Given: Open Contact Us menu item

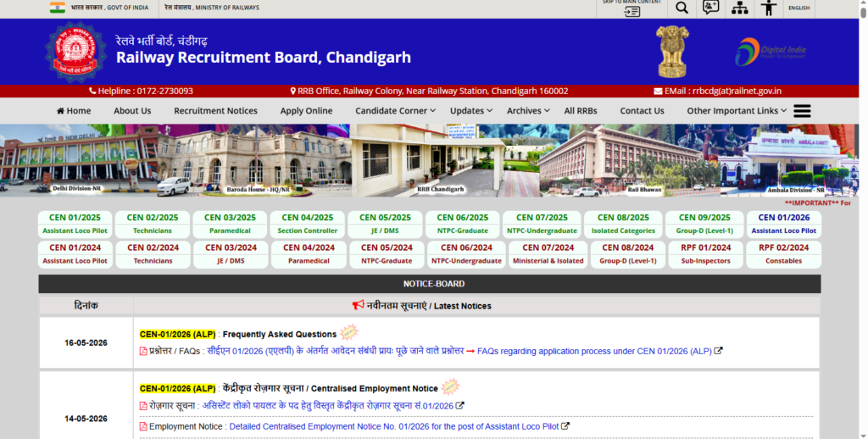Looking at the screenshot, I should 642,111.
